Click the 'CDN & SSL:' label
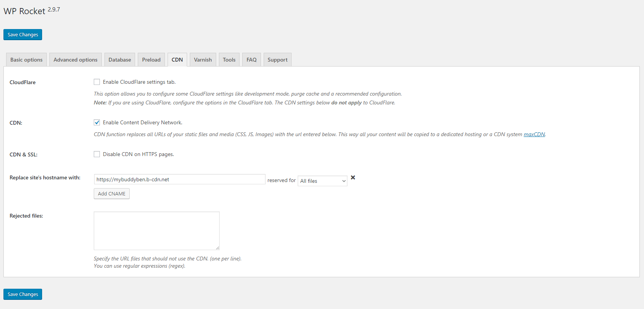Screen dimensions: 644x309 (x=24, y=154)
